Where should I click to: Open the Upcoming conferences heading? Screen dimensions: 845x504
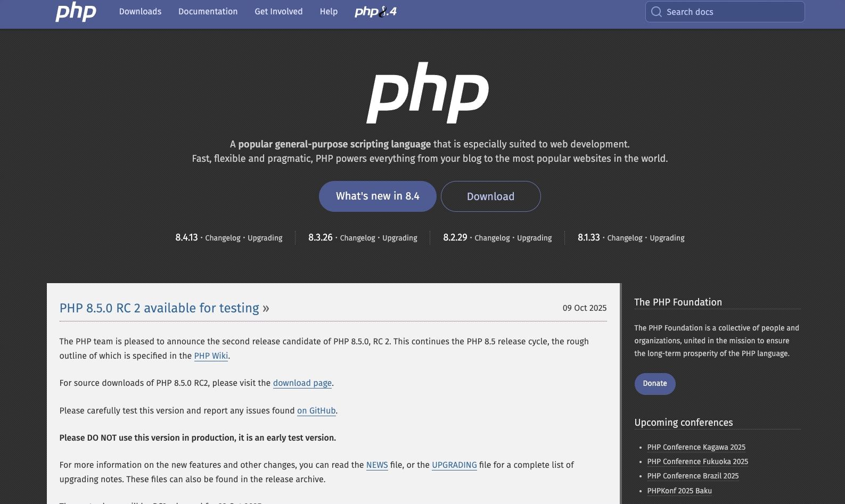683,423
